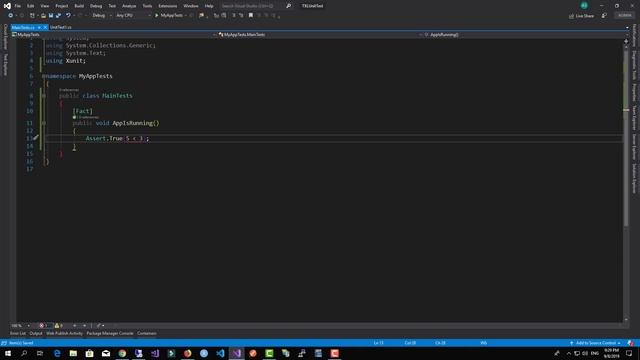
Task: Collapse the namespace MyAppTests code block
Action: [44, 76]
